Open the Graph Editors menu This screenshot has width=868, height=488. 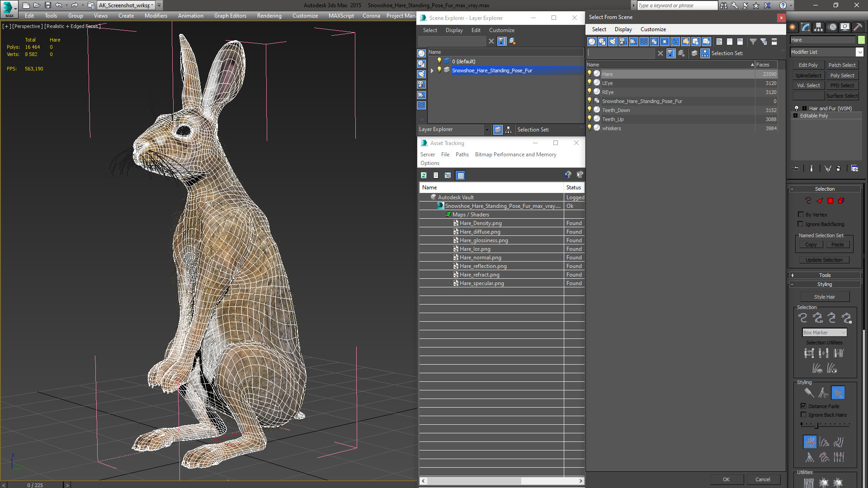(x=230, y=16)
